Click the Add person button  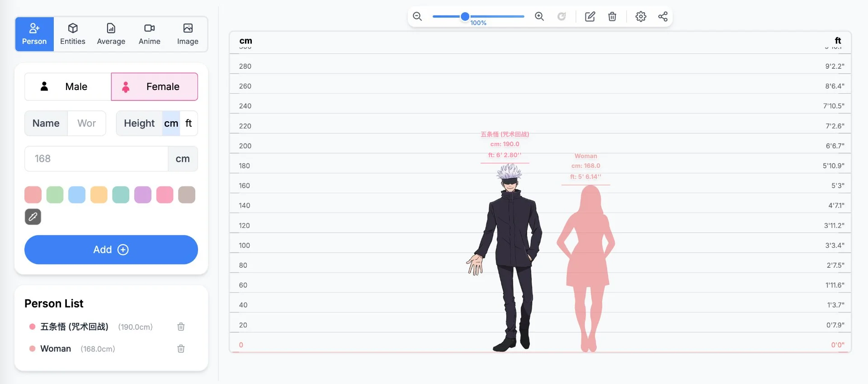pos(111,250)
